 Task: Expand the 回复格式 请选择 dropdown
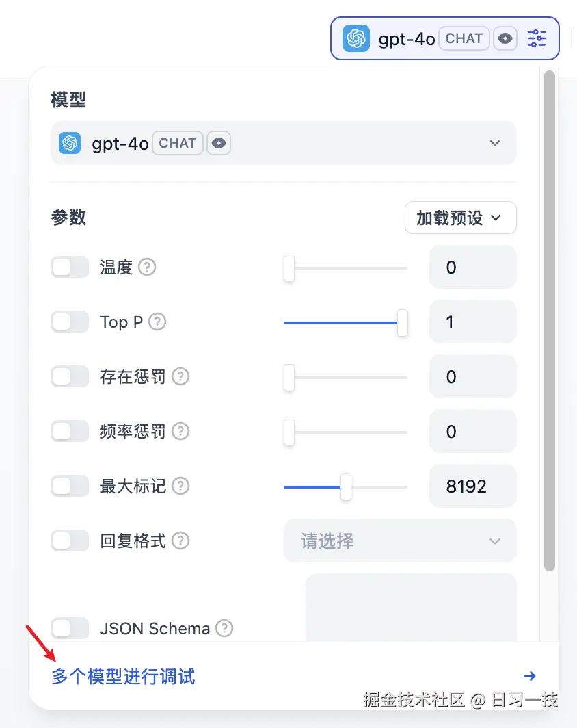[x=400, y=541]
